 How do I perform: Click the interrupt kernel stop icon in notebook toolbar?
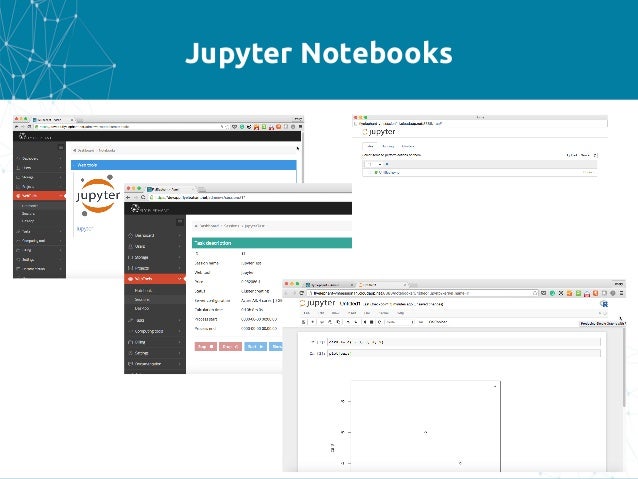[371, 322]
